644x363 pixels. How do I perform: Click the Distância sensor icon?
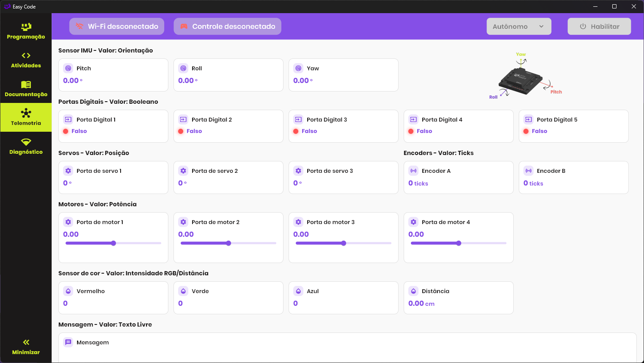pyautogui.click(x=413, y=291)
